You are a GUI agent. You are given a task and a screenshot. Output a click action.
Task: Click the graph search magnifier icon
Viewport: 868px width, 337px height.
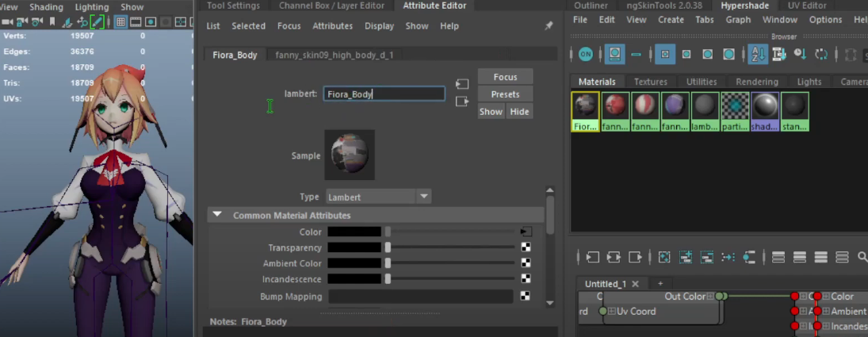pos(862,257)
